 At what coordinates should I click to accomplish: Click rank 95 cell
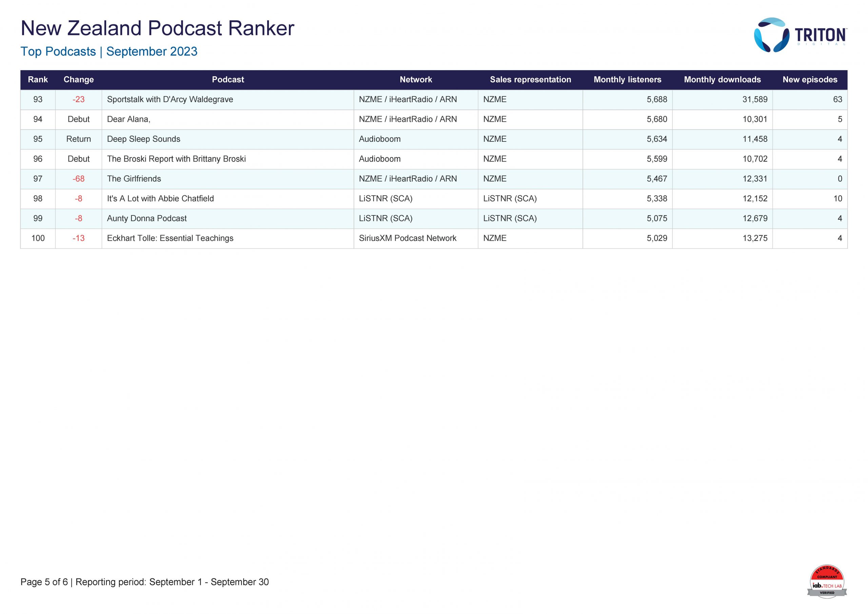38,139
